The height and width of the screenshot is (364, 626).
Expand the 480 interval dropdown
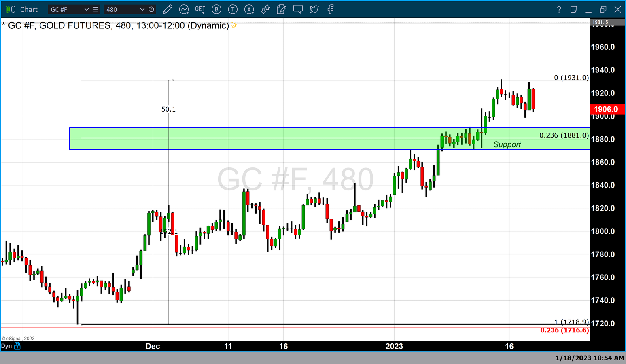[142, 9]
